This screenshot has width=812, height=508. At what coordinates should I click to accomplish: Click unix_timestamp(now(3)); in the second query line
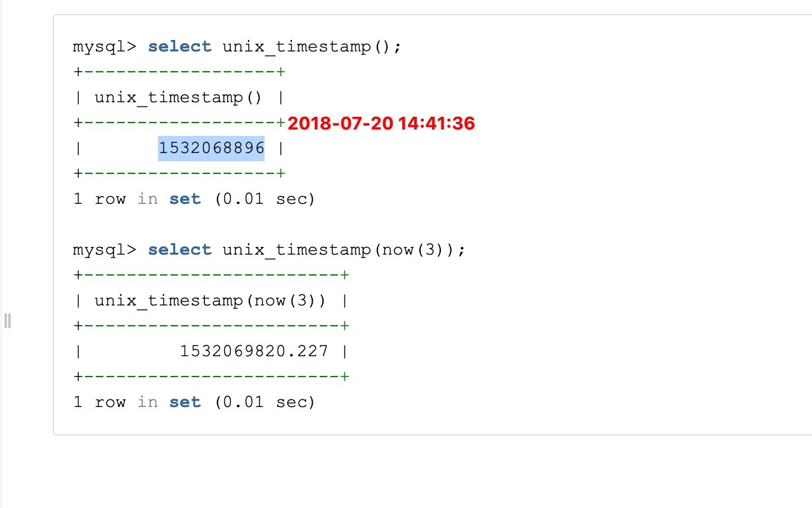(x=343, y=250)
